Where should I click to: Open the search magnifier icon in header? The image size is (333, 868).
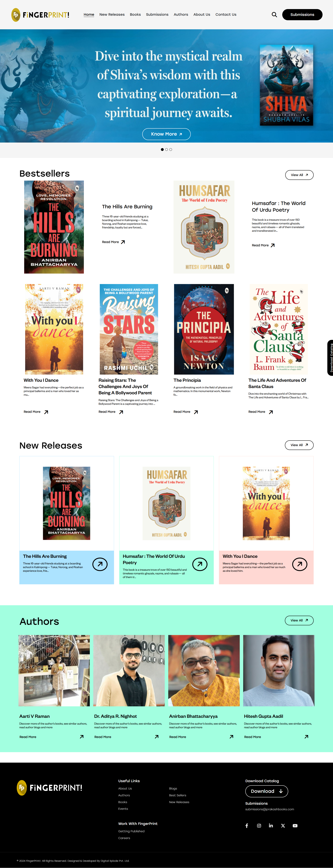274,14
